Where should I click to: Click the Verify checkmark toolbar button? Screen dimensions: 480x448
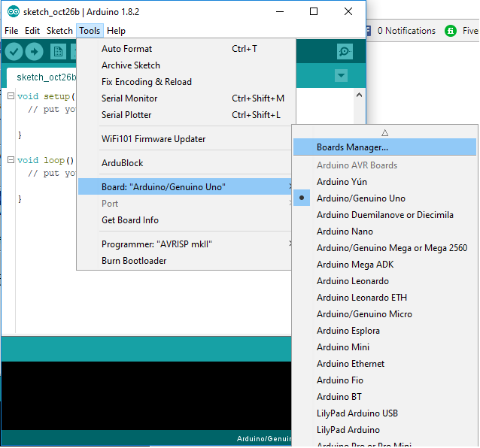coord(14,52)
